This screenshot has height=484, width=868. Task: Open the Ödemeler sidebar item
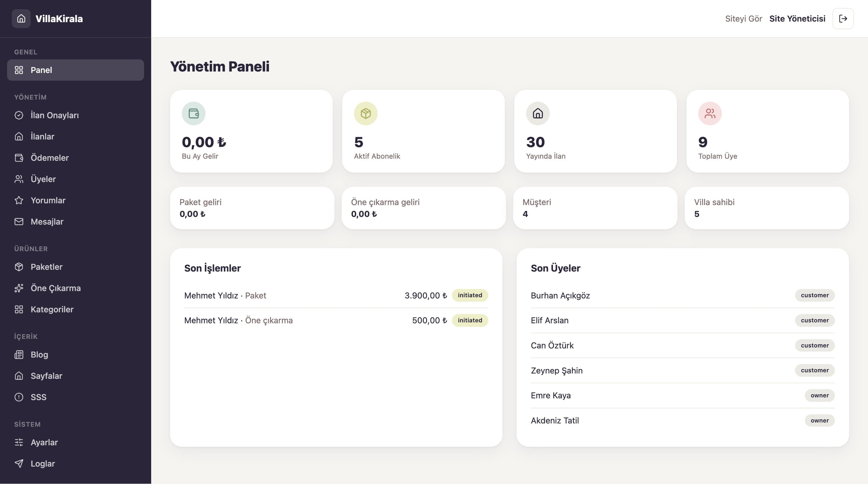click(x=76, y=158)
